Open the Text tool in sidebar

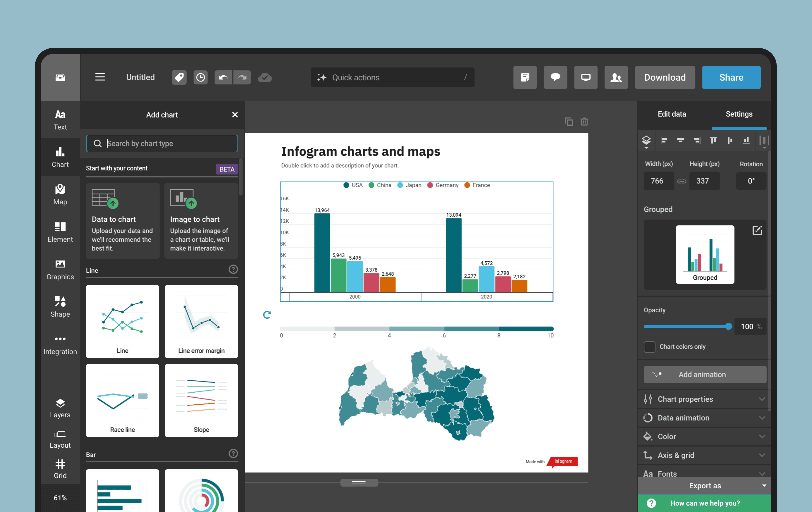tap(60, 120)
